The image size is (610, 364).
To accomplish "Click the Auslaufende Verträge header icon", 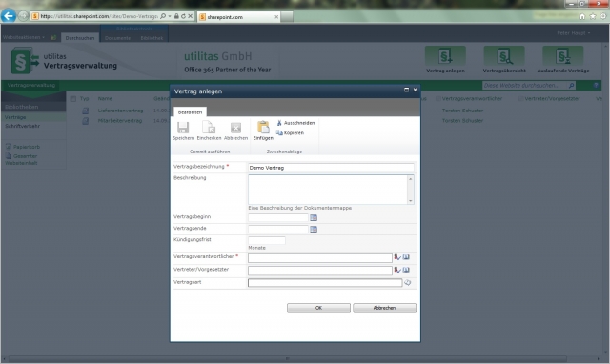I will click(563, 56).
